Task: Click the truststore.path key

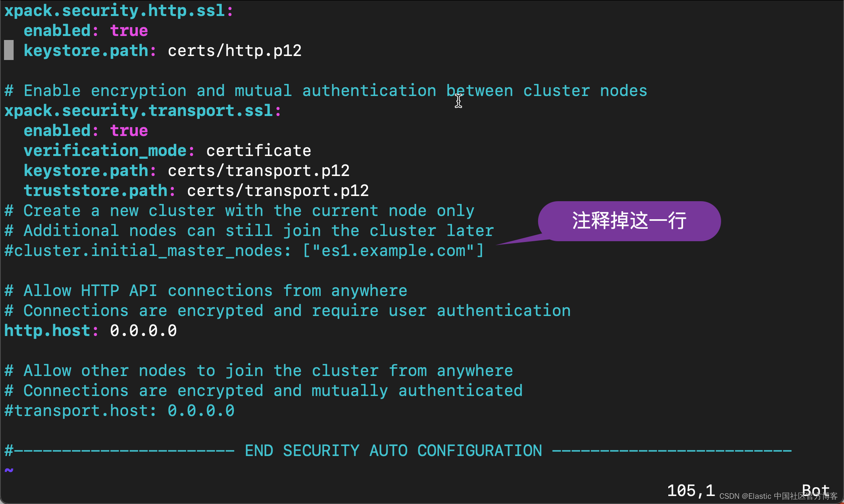Action: pyautogui.click(x=95, y=191)
